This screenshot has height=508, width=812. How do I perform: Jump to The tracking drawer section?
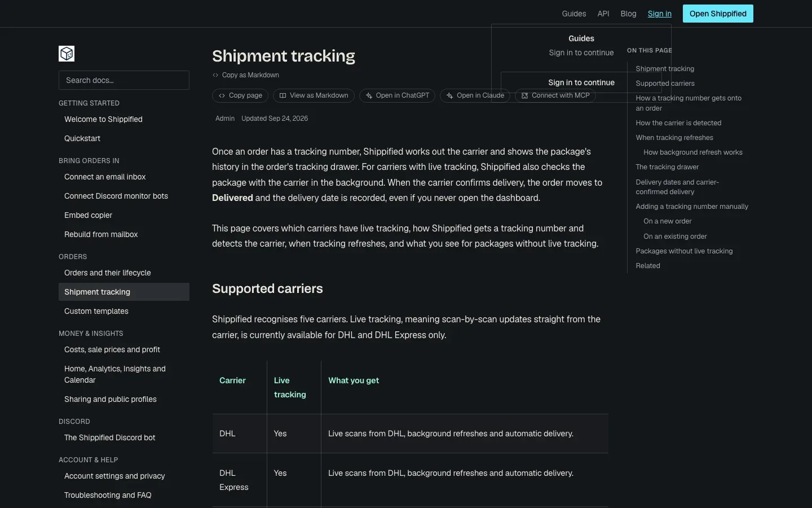coord(667,167)
